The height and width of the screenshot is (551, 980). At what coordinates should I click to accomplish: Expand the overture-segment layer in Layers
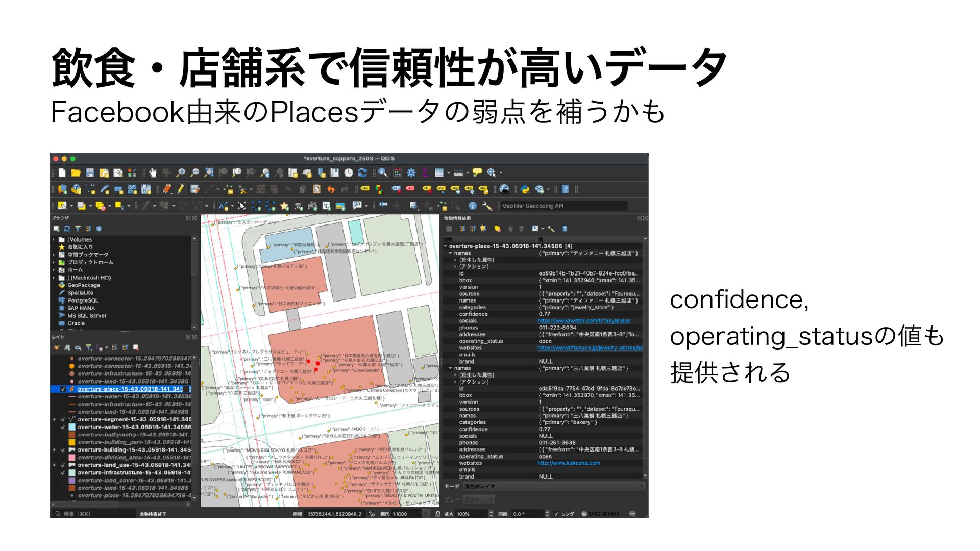tap(55, 419)
